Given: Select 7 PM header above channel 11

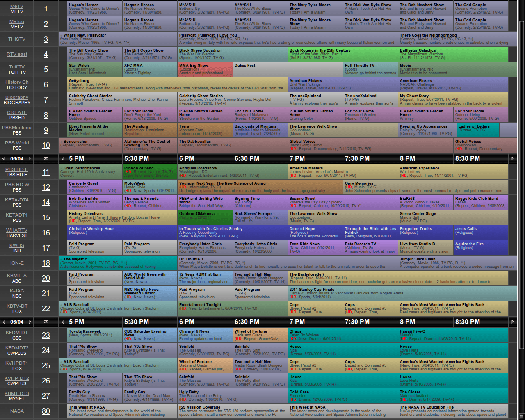Looking at the screenshot, I should click(315, 158).
